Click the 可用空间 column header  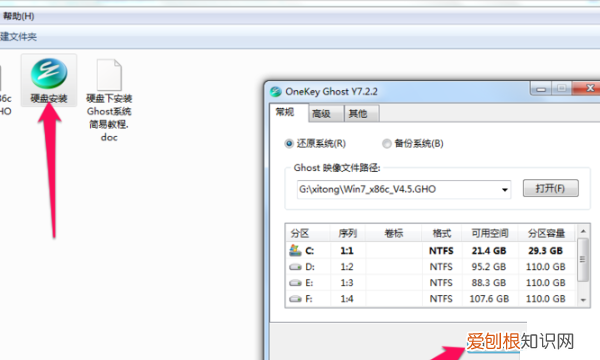[x=490, y=233]
